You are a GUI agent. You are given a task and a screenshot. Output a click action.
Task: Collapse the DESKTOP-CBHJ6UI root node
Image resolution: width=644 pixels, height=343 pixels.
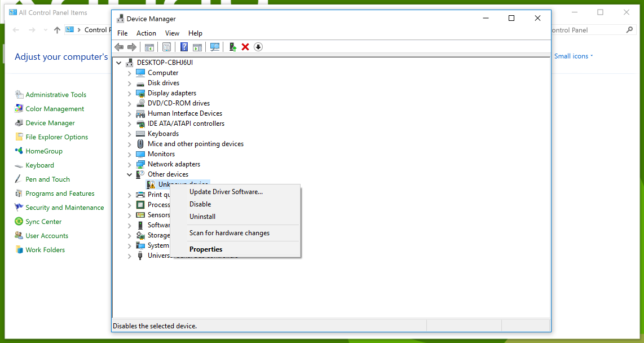tap(119, 63)
